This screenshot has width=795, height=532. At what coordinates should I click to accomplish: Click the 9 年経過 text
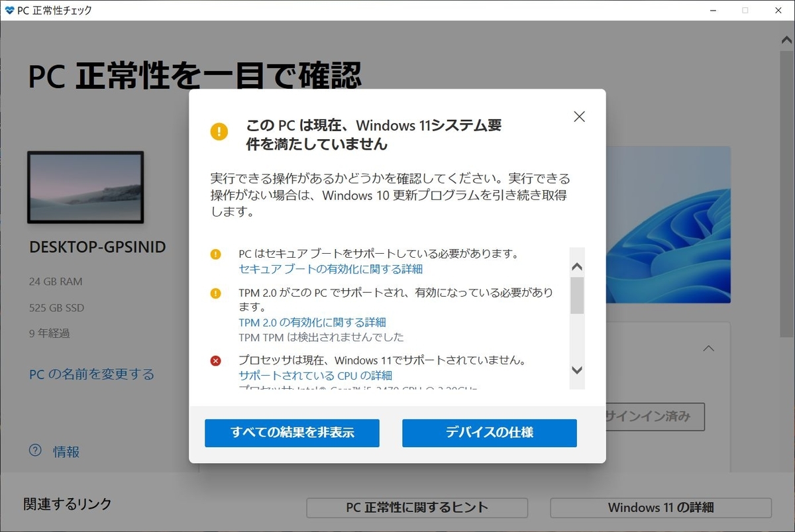click(x=49, y=333)
